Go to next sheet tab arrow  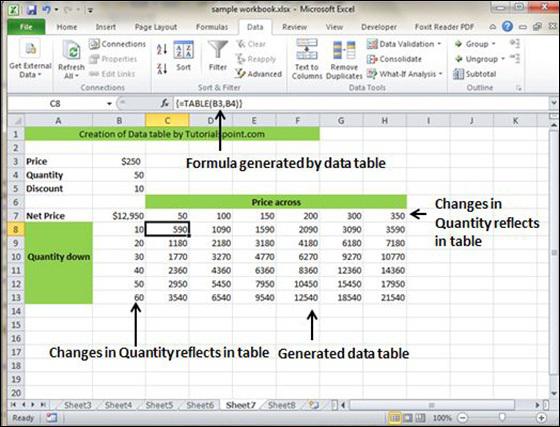[33, 405]
